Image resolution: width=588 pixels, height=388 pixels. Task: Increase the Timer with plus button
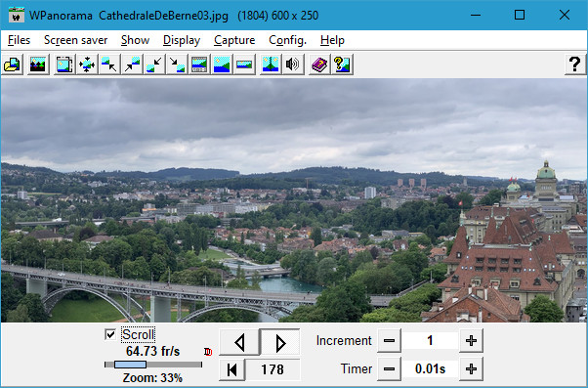pos(471,368)
